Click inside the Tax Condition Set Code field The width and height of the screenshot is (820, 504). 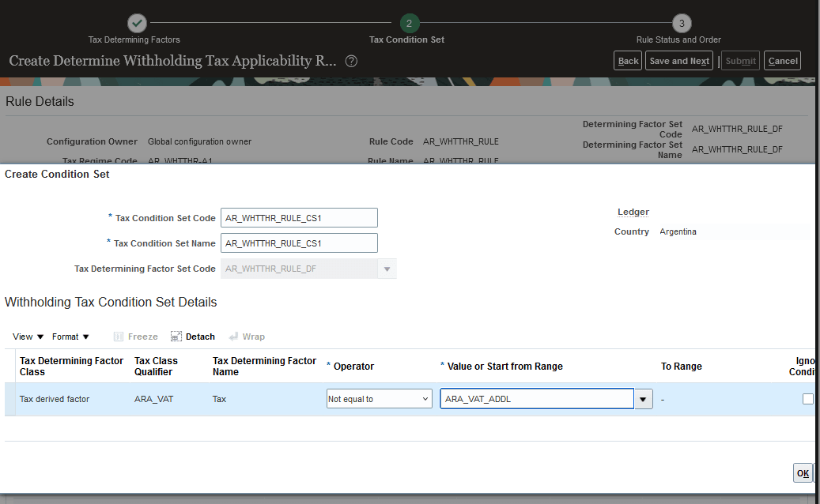pyautogui.click(x=299, y=217)
